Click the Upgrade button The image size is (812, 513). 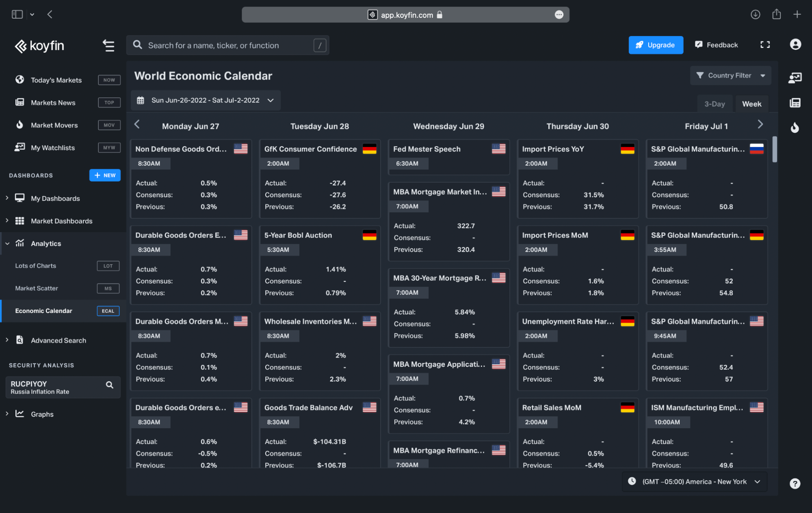click(x=656, y=45)
